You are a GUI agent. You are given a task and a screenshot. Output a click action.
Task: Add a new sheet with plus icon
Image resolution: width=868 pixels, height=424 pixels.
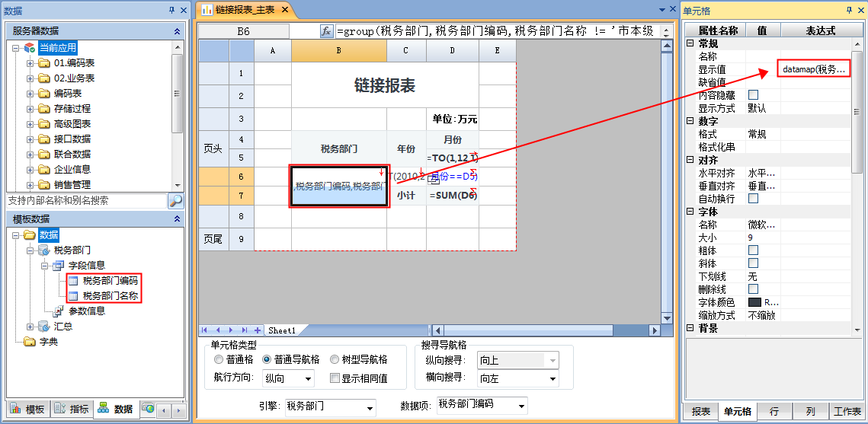pyautogui.click(x=258, y=330)
